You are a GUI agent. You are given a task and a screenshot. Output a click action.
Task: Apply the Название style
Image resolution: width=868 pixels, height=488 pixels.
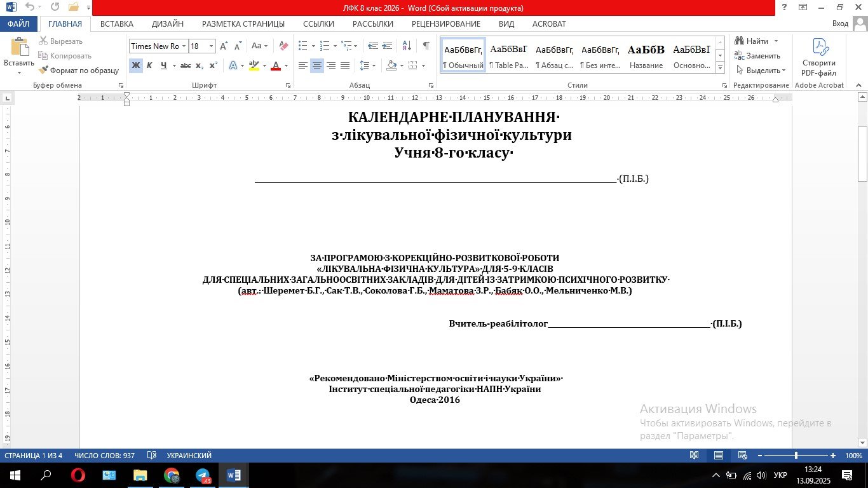646,55
